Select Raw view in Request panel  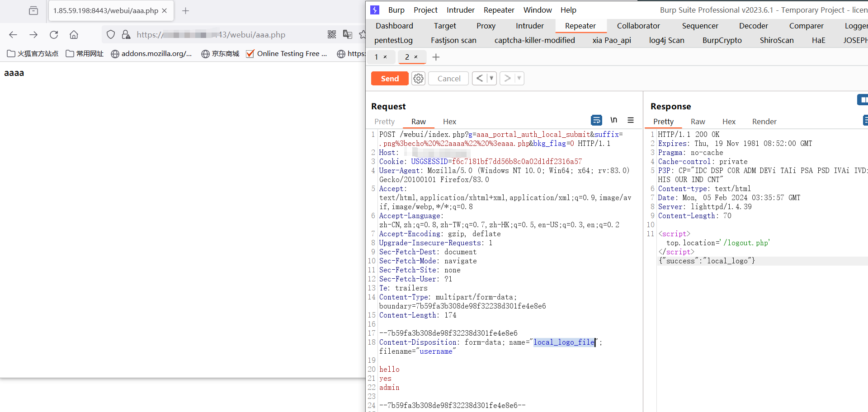tap(418, 122)
